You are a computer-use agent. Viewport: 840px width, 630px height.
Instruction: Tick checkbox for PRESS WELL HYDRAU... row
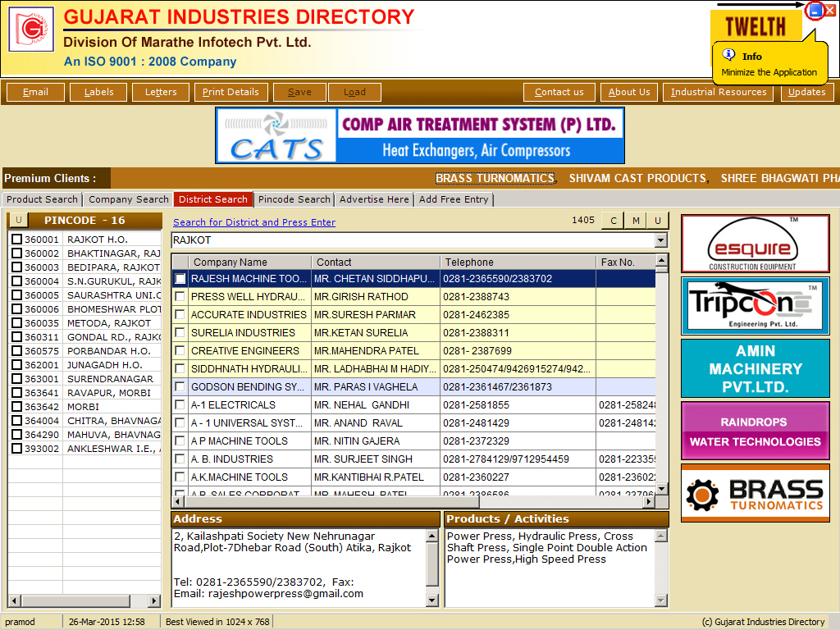(180, 296)
